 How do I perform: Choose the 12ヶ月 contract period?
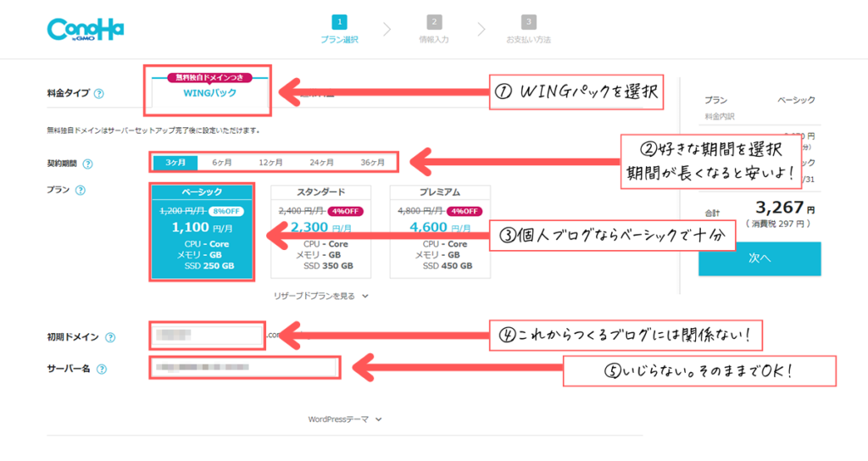(270, 162)
